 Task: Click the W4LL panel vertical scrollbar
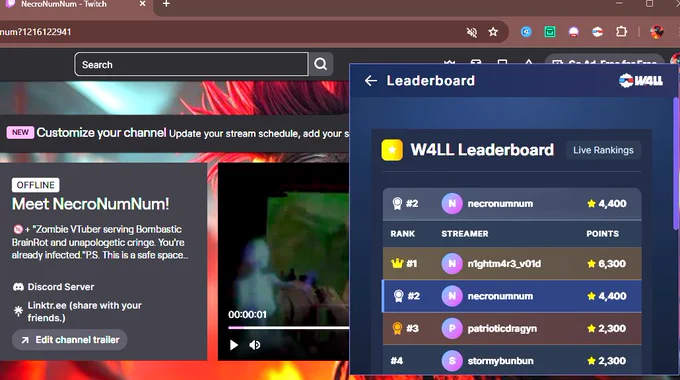pyautogui.click(x=675, y=164)
